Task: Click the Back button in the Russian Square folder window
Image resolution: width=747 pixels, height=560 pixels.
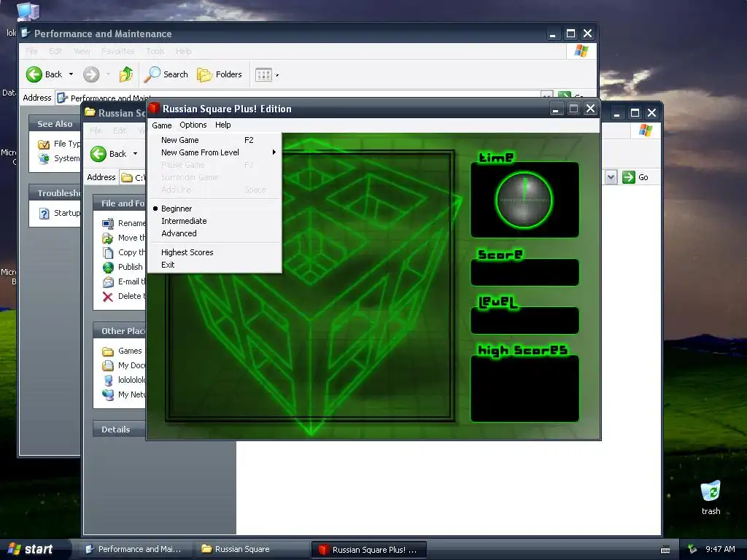Action: [109, 154]
